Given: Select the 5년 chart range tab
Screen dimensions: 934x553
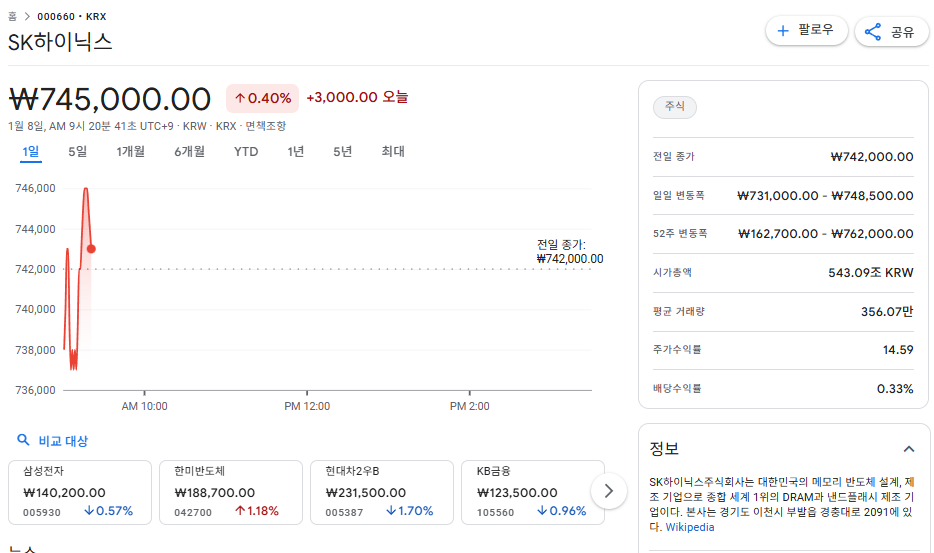Looking at the screenshot, I should (343, 151).
